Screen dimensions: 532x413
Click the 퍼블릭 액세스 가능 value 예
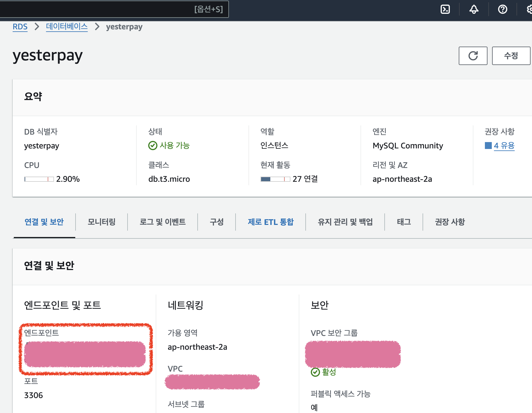coord(314,408)
